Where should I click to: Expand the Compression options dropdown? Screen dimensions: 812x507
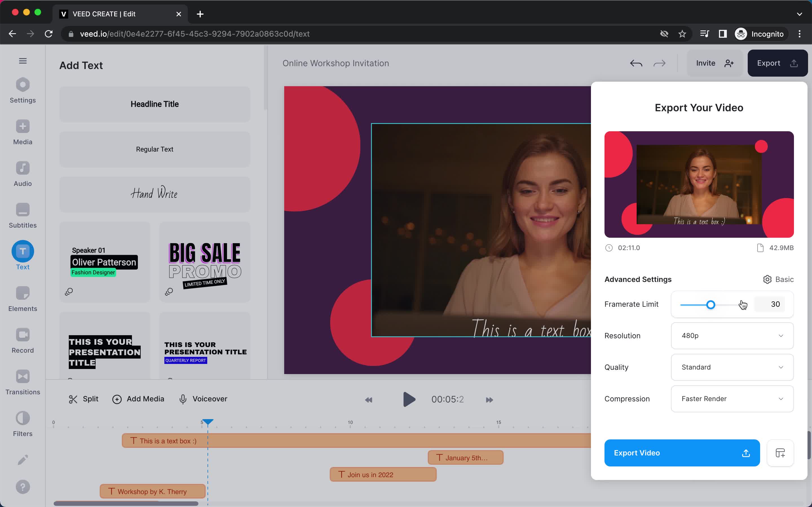point(732,398)
